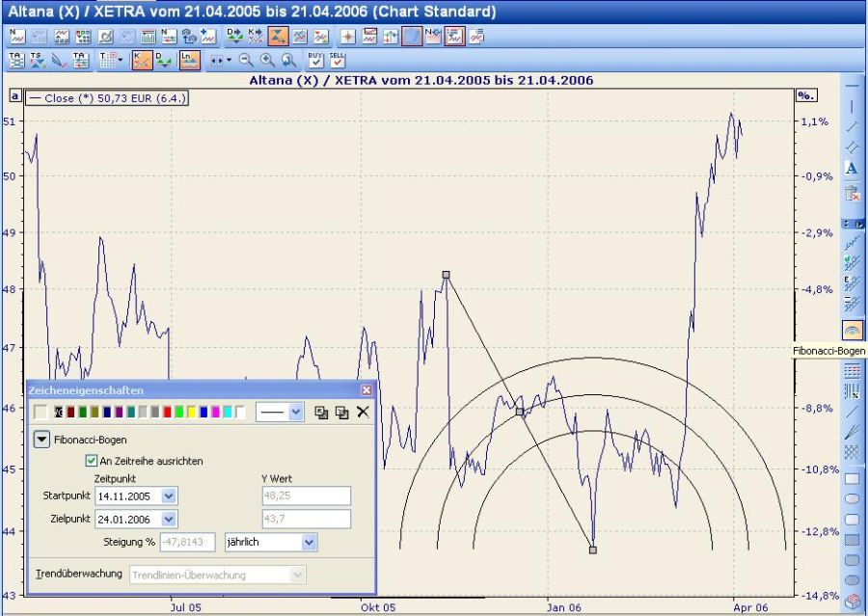This screenshot has width=868, height=616.
Task: Close the Zeicheneigenschaften panel
Action: pyautogui.click(x=366, y=390)
